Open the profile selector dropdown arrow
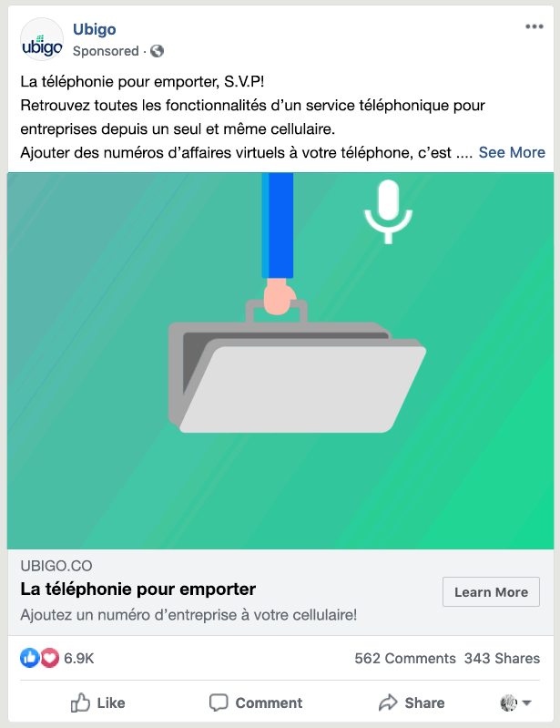 526,702
